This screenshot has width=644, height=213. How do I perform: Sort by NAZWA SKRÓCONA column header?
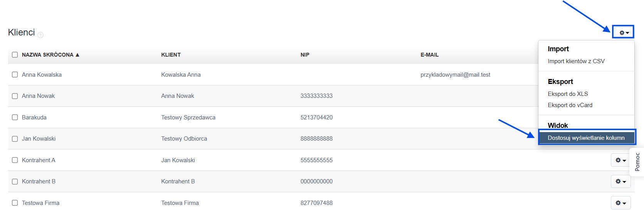[50, 55]
